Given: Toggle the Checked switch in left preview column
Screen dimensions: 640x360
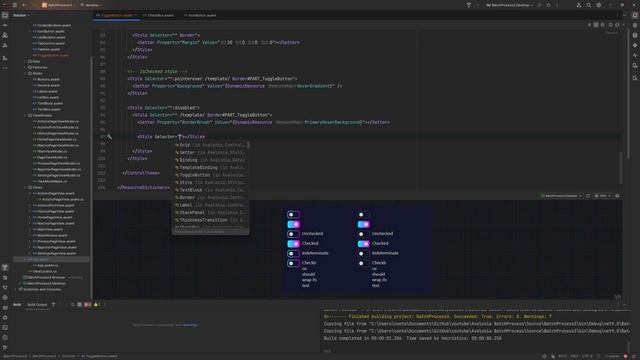Looking at the screenshot, I should [x=293, y=244].
